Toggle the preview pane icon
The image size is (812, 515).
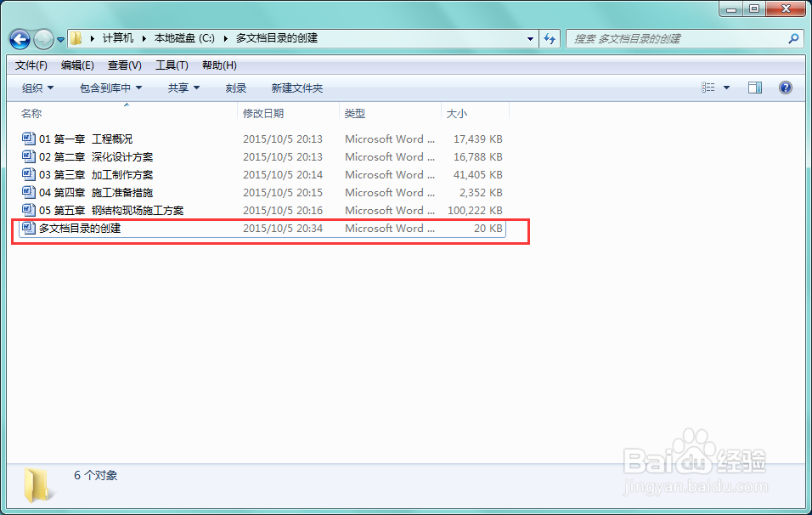point(755,88)
